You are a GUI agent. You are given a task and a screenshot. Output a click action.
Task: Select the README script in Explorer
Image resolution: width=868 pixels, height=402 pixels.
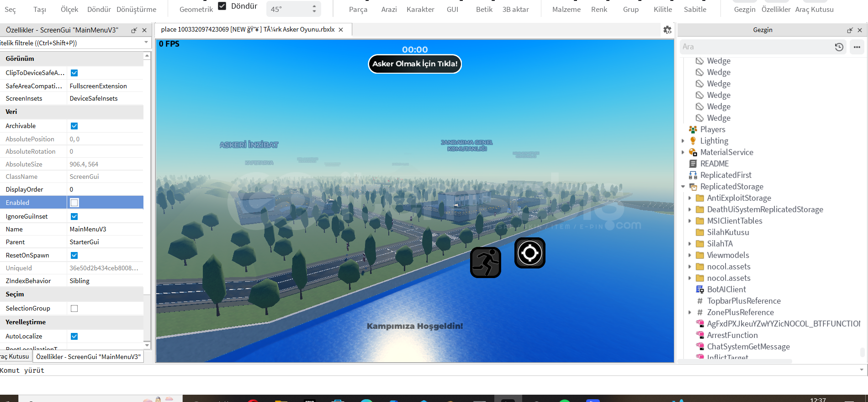coord(714,164)
